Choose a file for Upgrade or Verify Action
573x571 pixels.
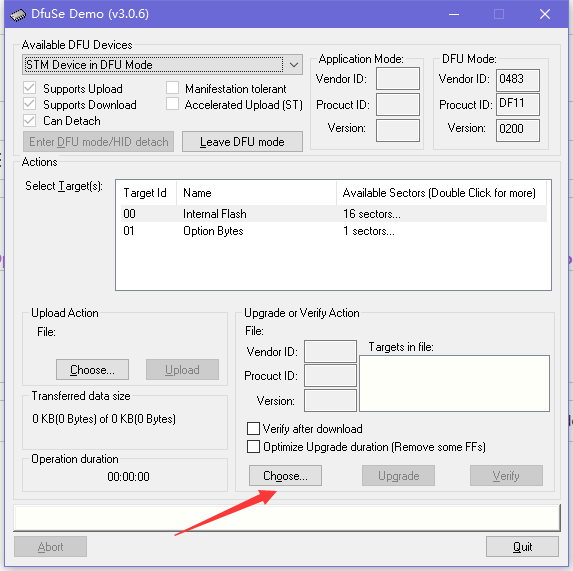click(x=285, y=476)
